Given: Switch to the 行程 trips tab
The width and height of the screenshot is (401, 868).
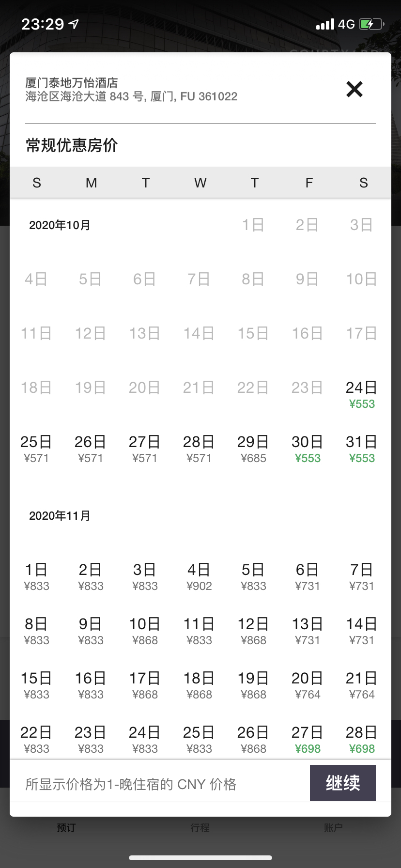Looking at the screenshot, I should (x=200, y=827).
